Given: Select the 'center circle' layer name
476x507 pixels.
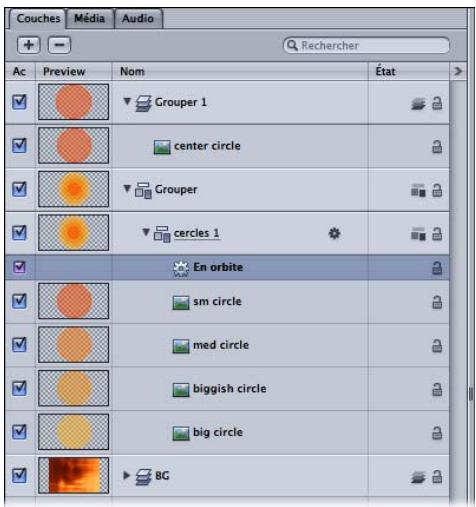Looking at the screenshot, I should click(x=207, y=146).
